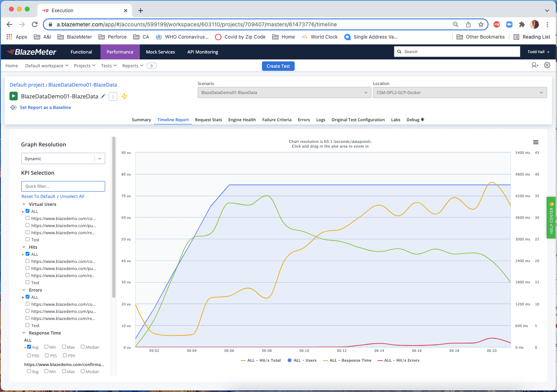The image size is (557, 392).
Task: Check Test under Virtual Users
Action: pyautogui.click(x=28, y=239)
